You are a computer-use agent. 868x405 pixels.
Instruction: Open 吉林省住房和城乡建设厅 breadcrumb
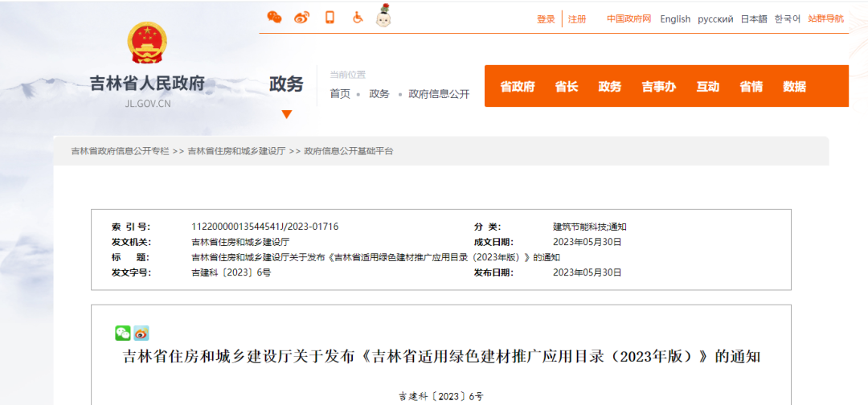coord(236,151)
